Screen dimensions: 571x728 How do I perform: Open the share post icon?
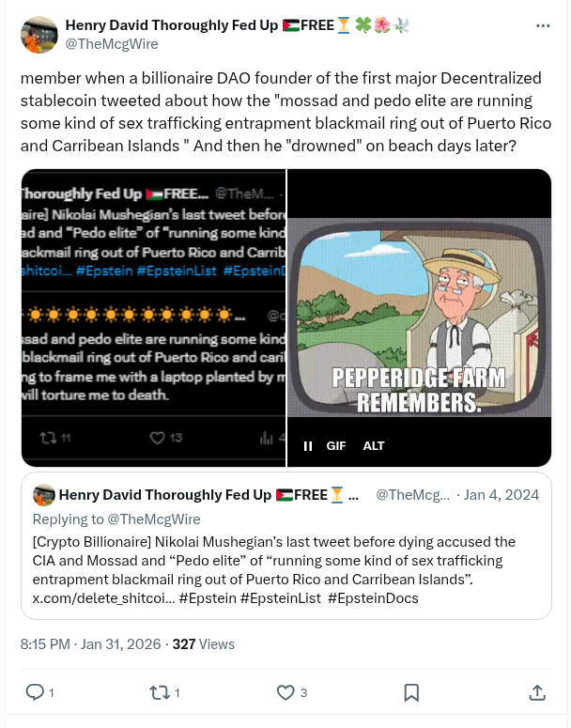(537, 692)
